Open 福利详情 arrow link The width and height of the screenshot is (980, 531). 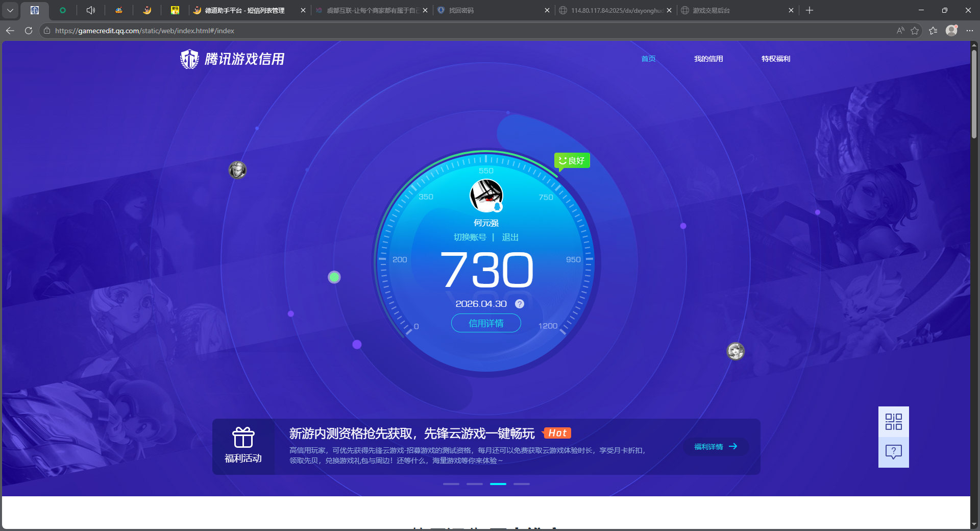[x=716, y=447]
